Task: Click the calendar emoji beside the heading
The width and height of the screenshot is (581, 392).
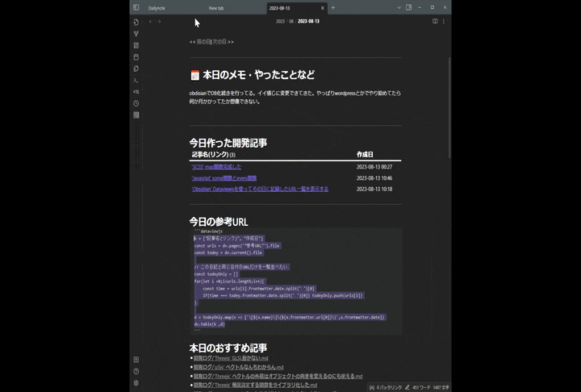Action: coord(195,75)
